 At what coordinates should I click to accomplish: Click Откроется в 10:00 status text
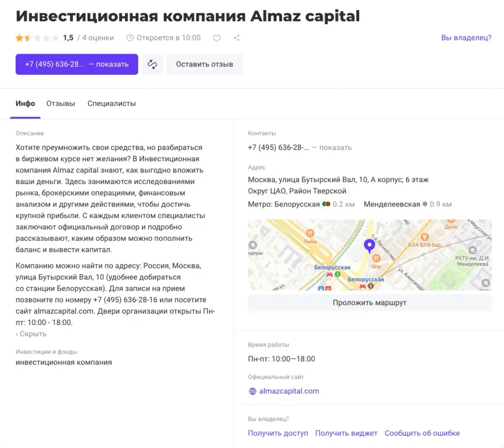(168, 38)
